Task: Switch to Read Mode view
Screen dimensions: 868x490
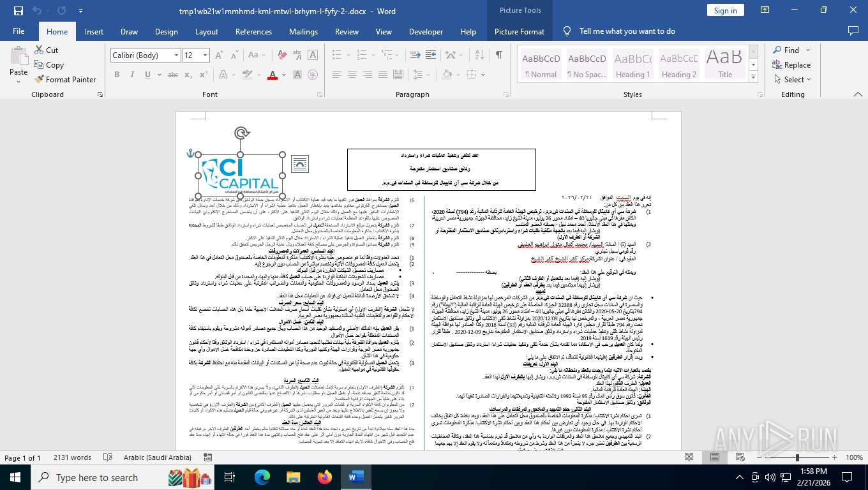Action: click(689, 457)
